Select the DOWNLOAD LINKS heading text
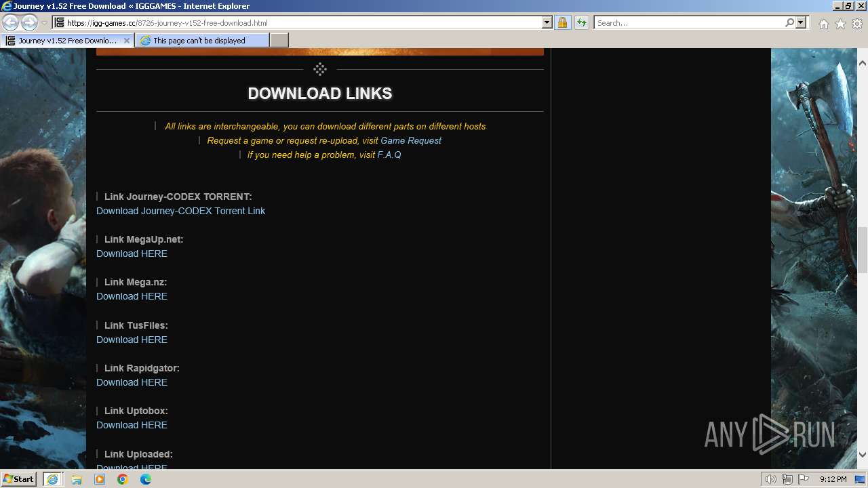The width and height of the screenshot is (868, 488). point(320,94)
